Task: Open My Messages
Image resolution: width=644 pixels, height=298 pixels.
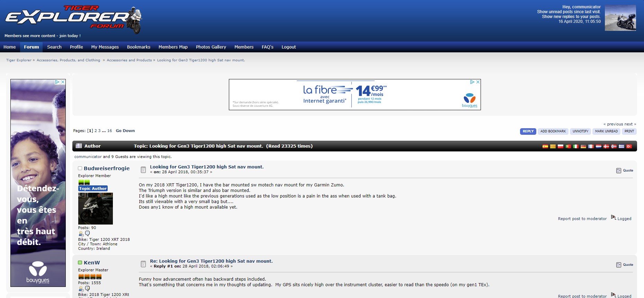Action: [105, 47]
